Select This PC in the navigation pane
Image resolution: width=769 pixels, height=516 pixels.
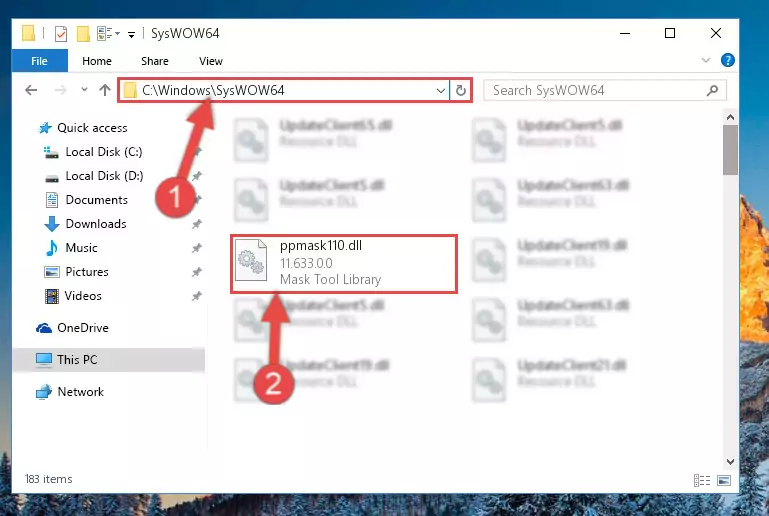77,360
